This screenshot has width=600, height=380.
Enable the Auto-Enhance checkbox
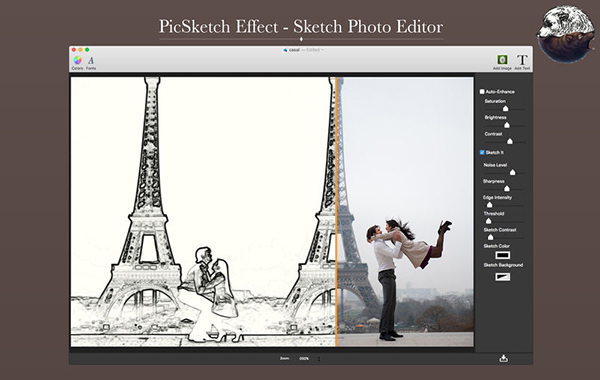click(482, 91)
